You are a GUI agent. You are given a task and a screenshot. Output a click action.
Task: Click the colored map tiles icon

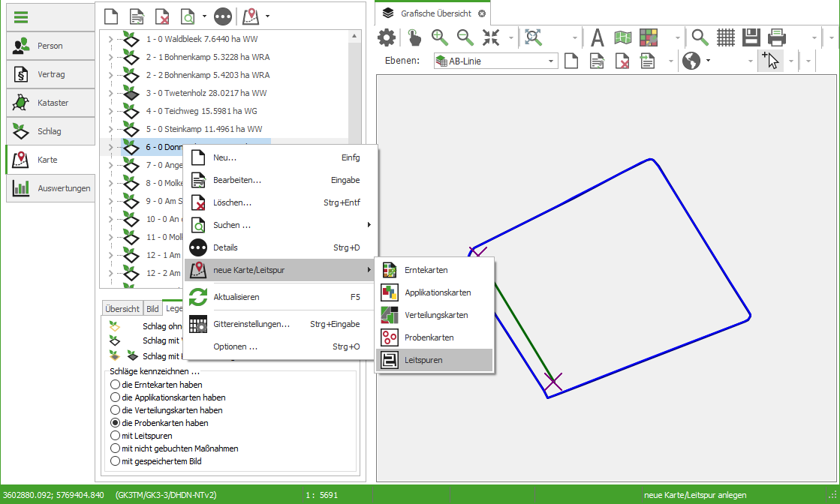coord(649,37)
